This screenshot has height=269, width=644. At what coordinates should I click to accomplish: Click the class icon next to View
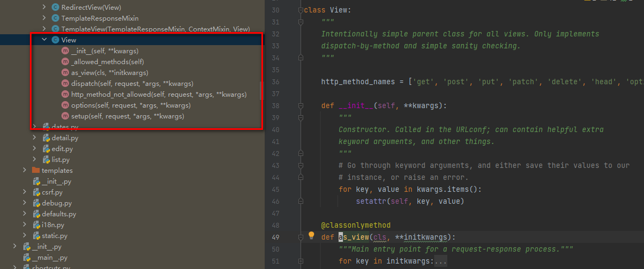[55, 40]
